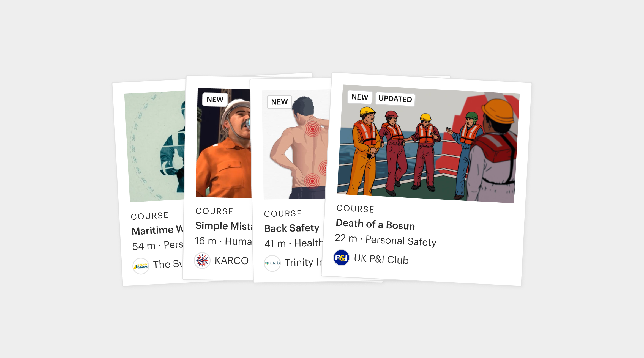Click the KARCO provider name
Screen dimensions: 644x358
pyautogui.click(x=231, y=261)
